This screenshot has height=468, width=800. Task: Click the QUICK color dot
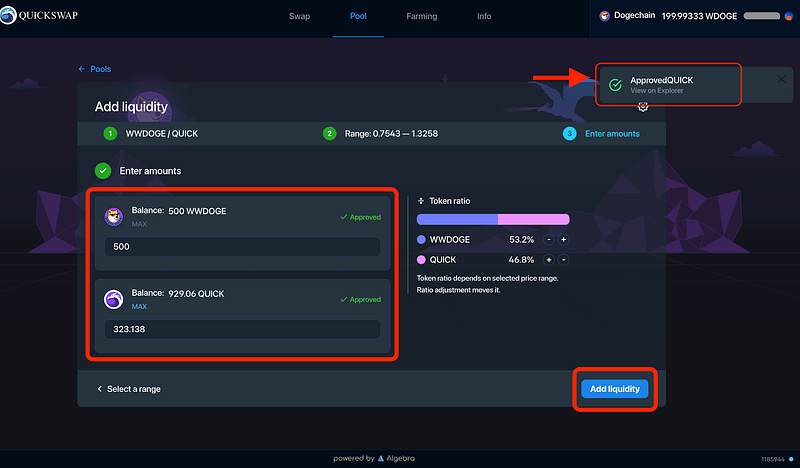(421, 260)
